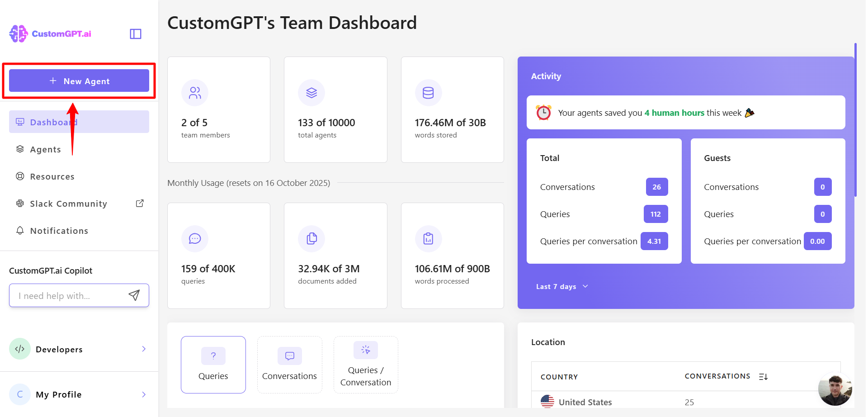This screenshot has width=868, height=417.
Task: Click the '106.61M of 900B' words processed value
Action: 453,269
